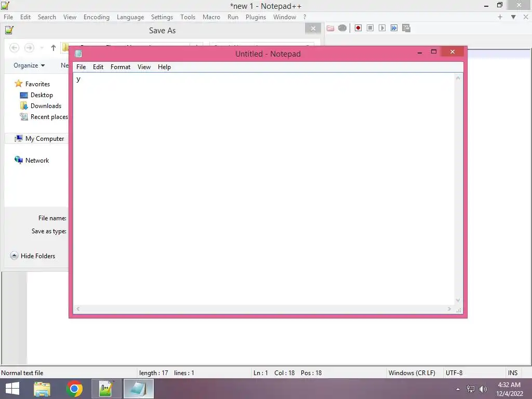Viewport: 532px width, 399px height.
Task: Open the Organize dropdown
Action: click(x=29, y=65)
